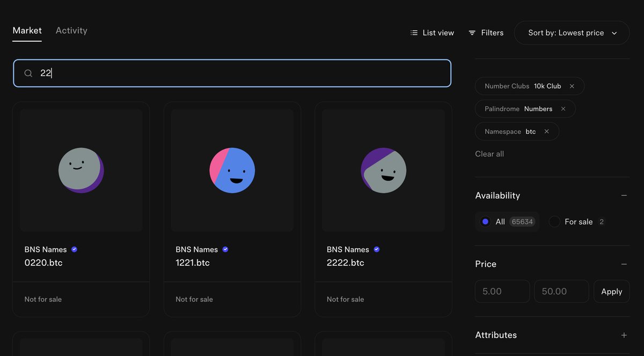Click the maximum price field
Viewport: 644px width, 356px height.
coord(561,291)
